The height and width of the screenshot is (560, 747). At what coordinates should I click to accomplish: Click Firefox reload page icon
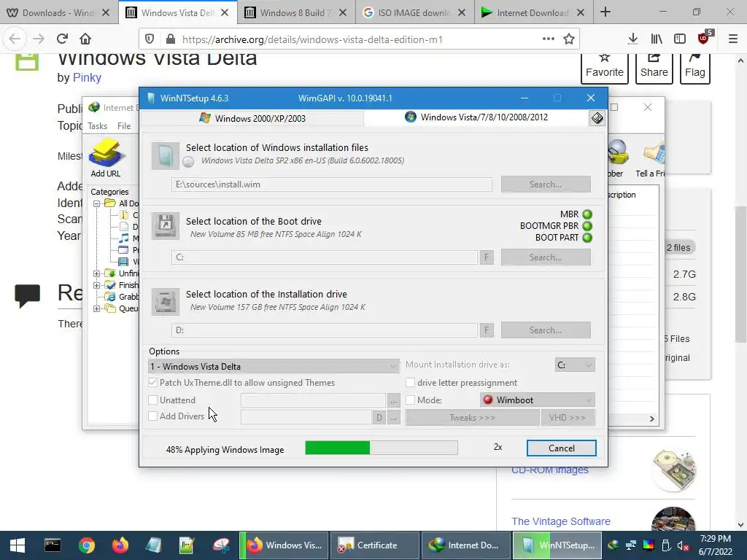point(62,39)
